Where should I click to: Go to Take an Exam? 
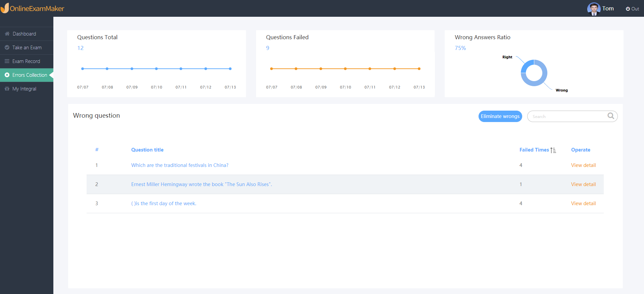coord(27,48)
